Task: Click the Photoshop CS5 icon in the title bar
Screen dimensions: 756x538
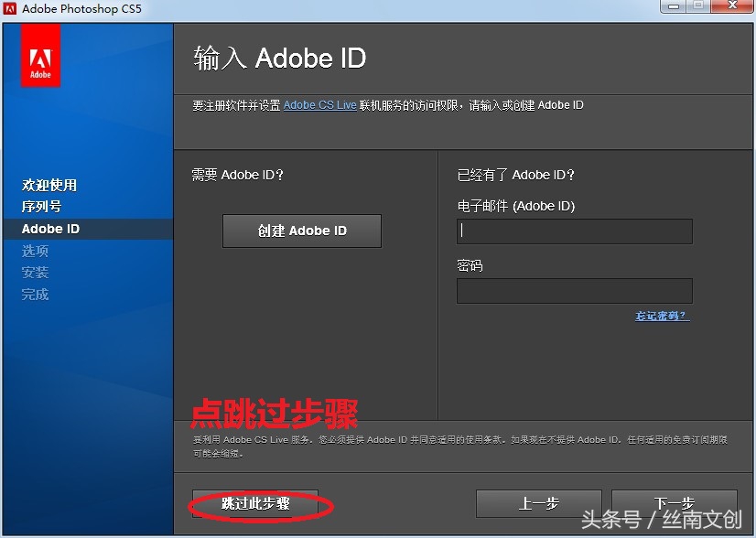Action: tap(11, 9)
